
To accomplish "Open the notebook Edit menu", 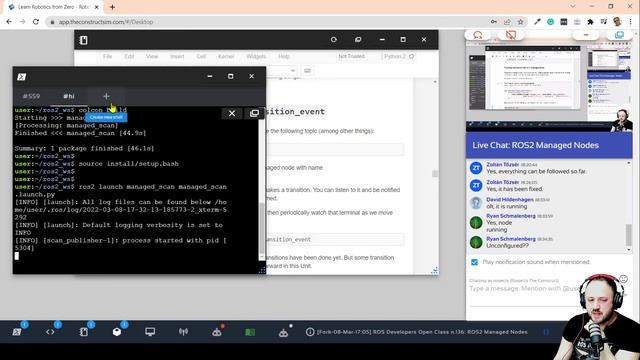I will (129, 56).
